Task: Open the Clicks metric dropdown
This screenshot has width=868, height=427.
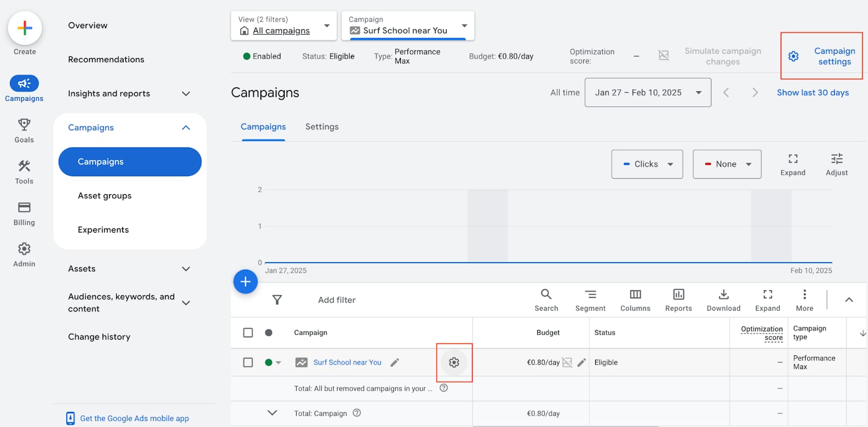Action: tap(647, 164)
